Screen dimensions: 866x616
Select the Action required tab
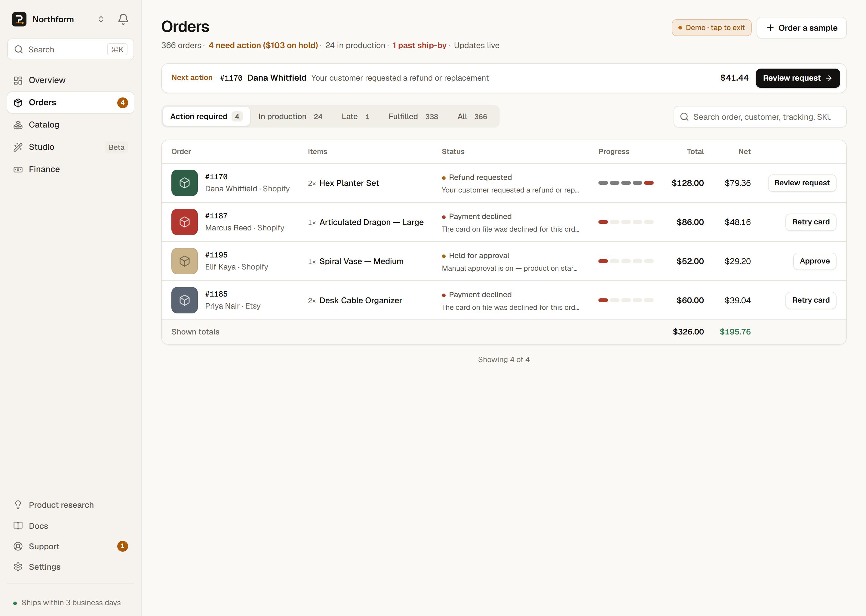pos(206,116)
